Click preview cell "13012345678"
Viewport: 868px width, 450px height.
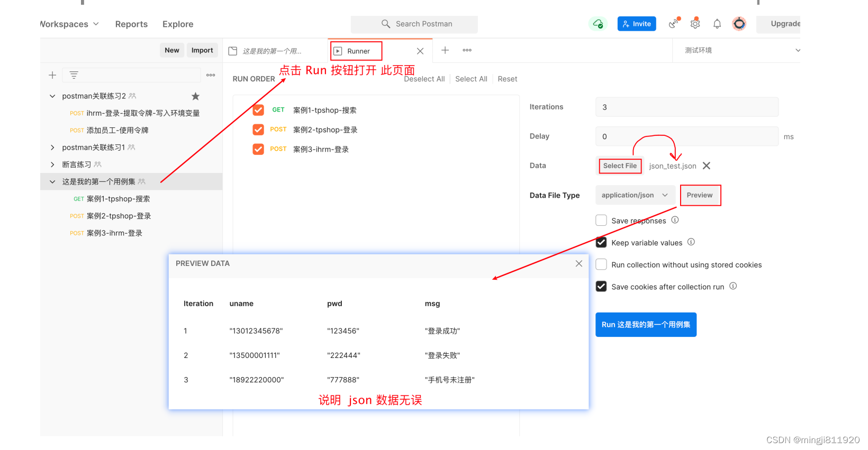256,331
